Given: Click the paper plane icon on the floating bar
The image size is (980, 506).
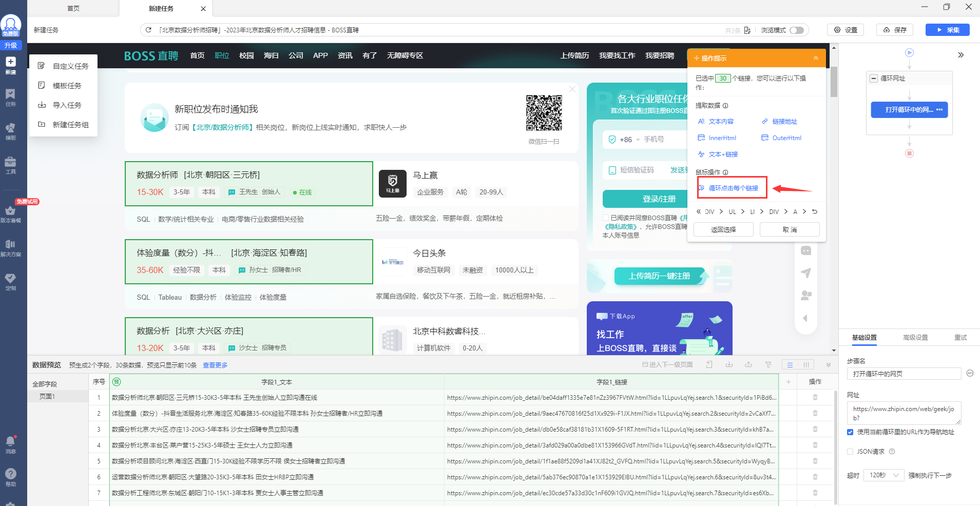Looking at the screenshot, I should pyautogui.click(x=806, y=273).
